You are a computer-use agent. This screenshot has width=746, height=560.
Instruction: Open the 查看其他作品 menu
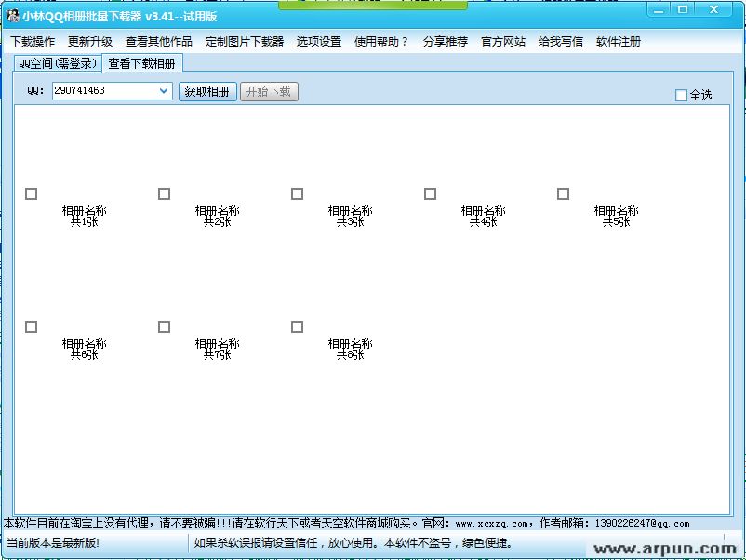pos(159,41)
